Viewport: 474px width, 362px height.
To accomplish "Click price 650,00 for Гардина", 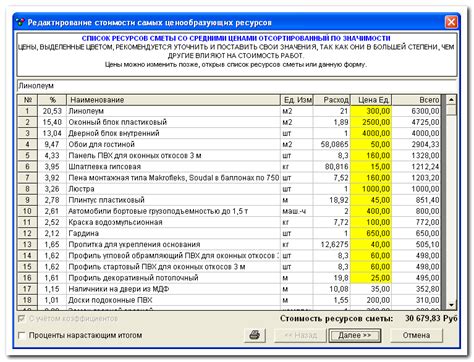I will [x=371, y=233].
